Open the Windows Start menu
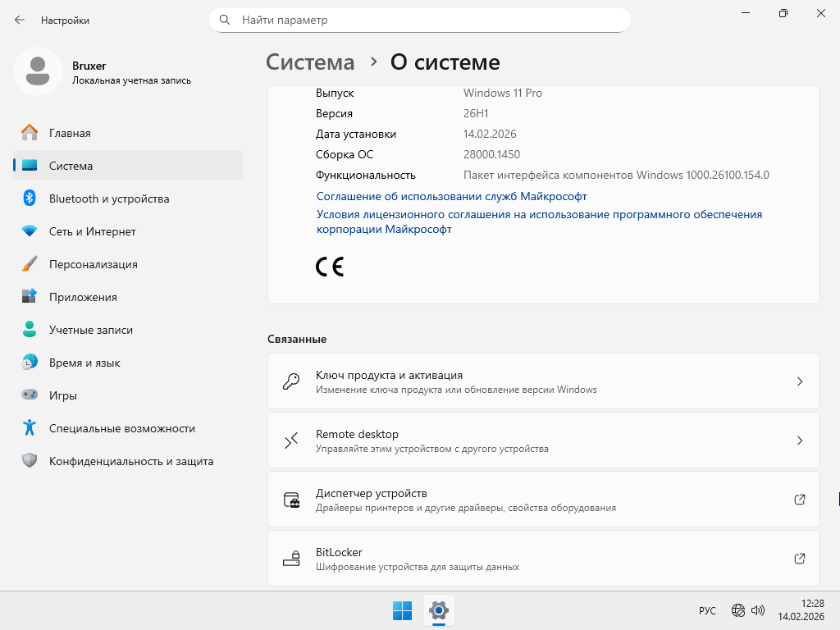Screen dimensions: 840x630 coord(402,610)
